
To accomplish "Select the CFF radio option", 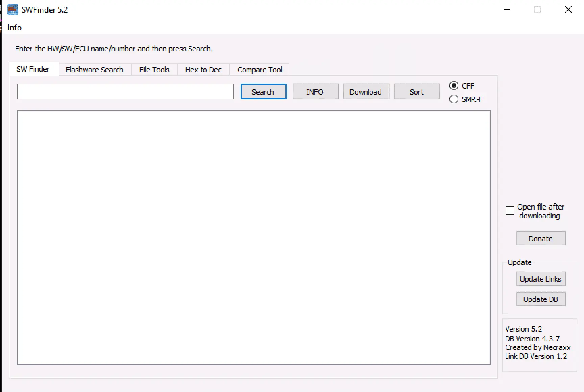I will (454, 86).
